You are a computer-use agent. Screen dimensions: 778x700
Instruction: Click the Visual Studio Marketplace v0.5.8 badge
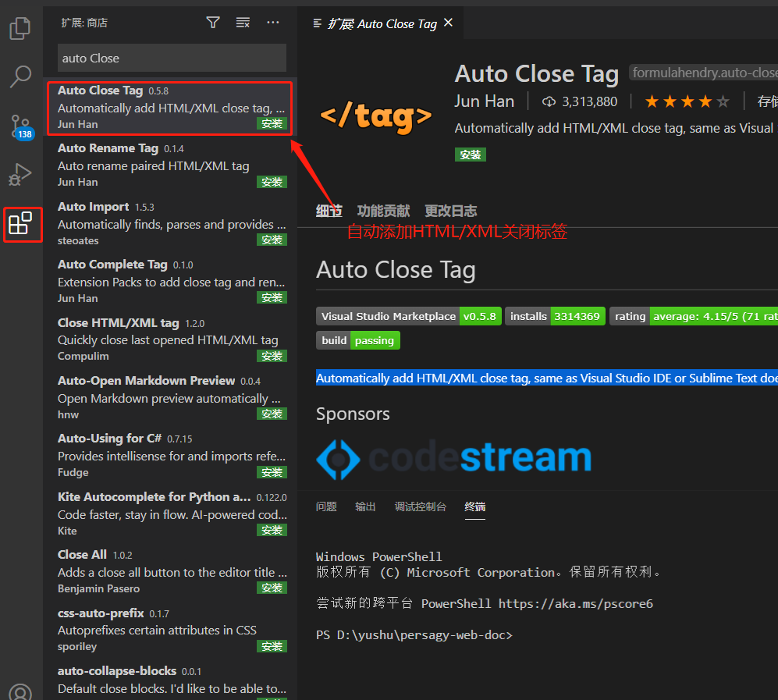[x=408, y=316]
